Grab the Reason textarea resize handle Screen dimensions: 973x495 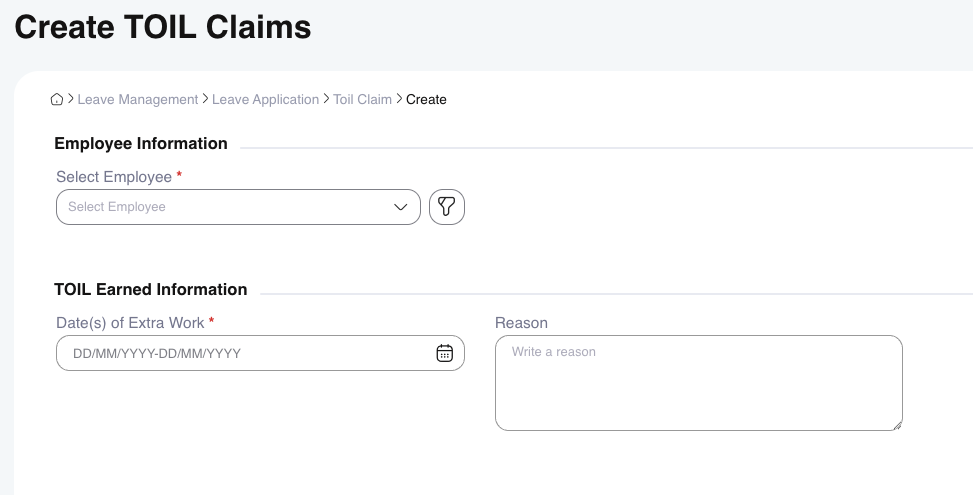point(896,424)
